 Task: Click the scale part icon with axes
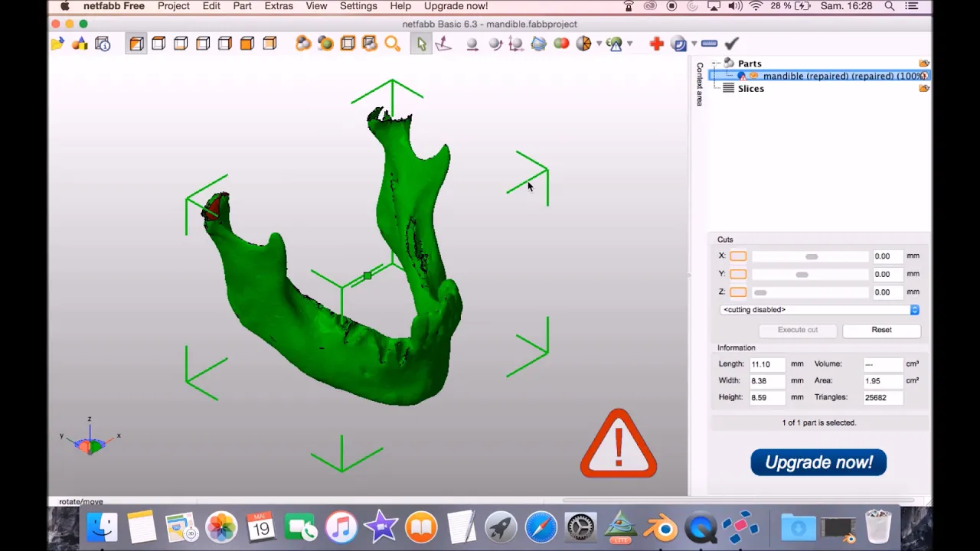point(516,44)
